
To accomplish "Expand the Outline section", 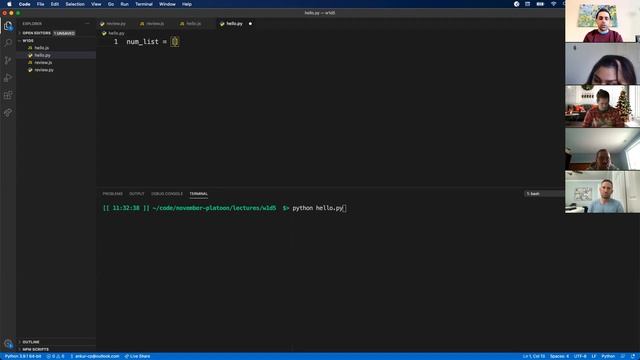I will (31, 342).
